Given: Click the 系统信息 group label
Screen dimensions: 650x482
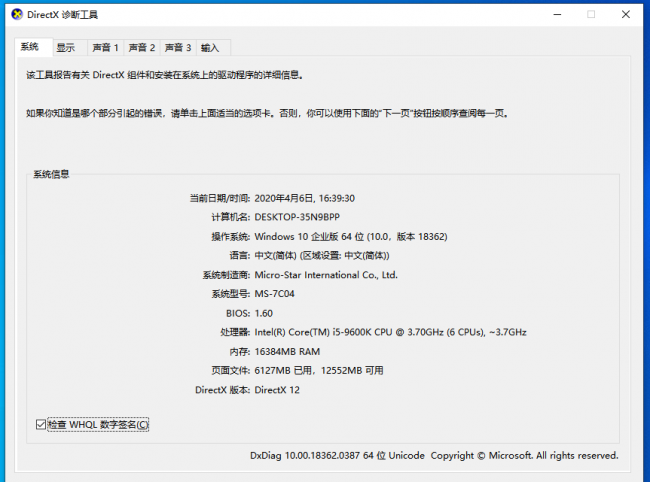Looking at the screenshot, I should (x=51, y=174).
